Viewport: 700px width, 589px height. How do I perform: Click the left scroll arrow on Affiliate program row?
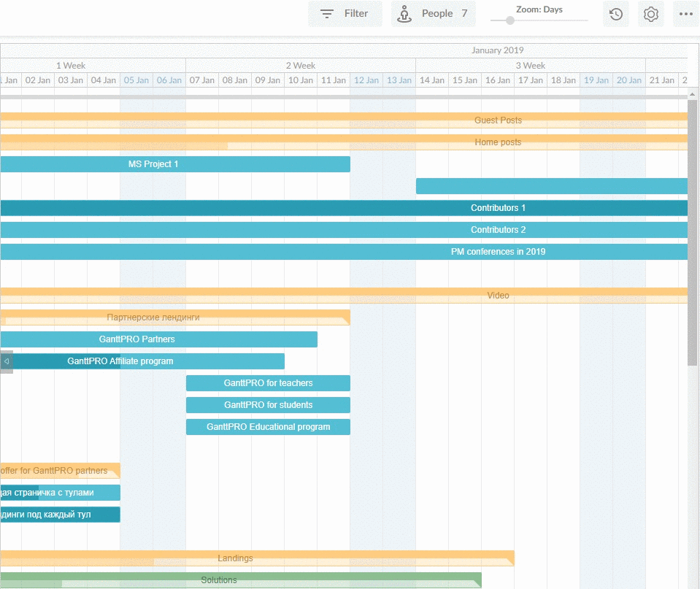pos(7,361)
